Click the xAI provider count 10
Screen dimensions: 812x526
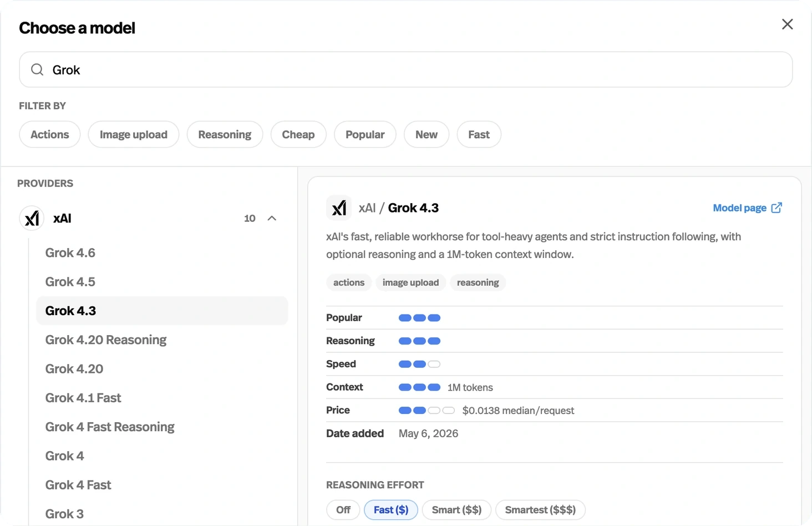[250, 218]
